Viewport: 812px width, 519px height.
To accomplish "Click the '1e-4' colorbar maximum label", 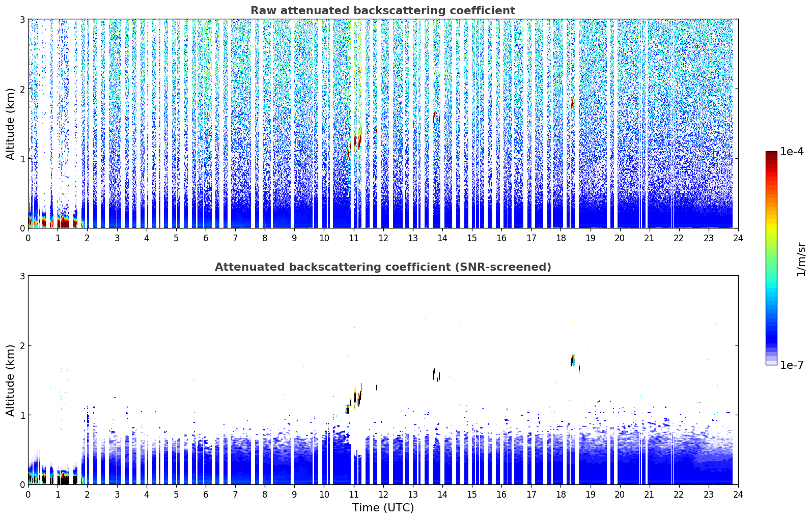I will [792, 151].
